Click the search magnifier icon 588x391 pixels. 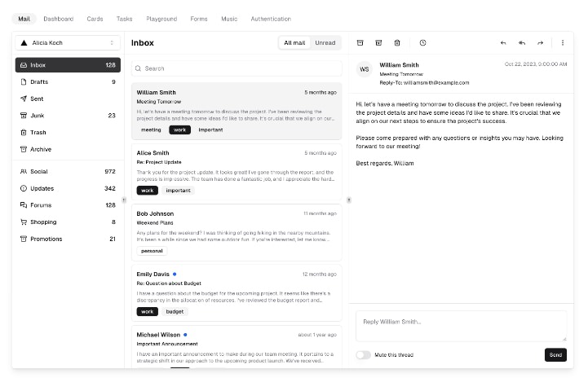coord(138,68)
